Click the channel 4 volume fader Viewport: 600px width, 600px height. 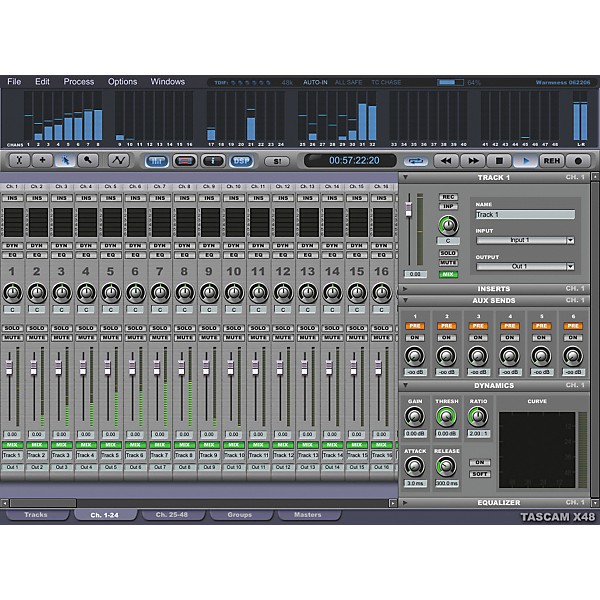tap(83, 367)
